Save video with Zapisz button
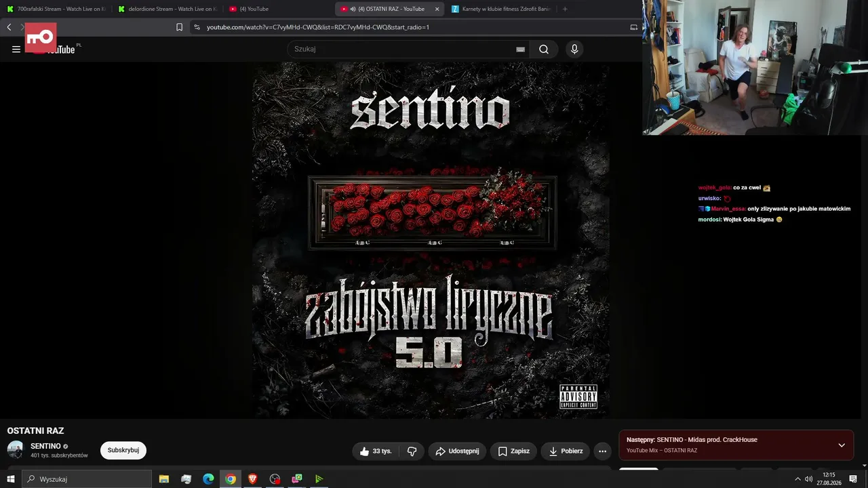 (513, 451)
